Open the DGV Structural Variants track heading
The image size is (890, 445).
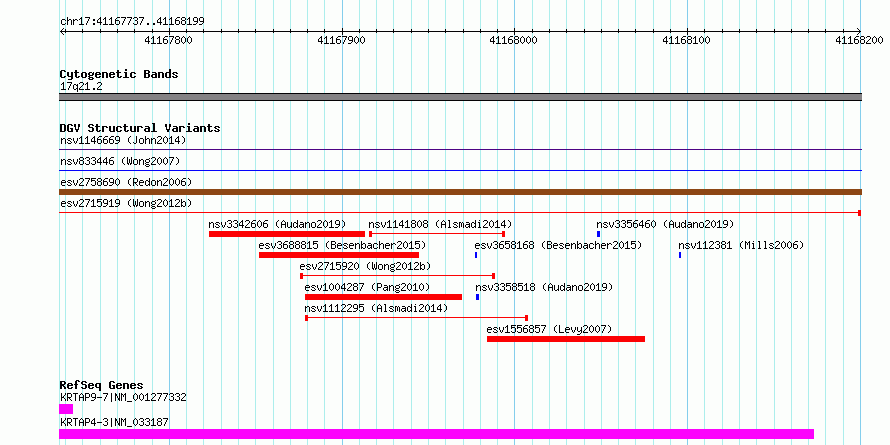point(140,128)
